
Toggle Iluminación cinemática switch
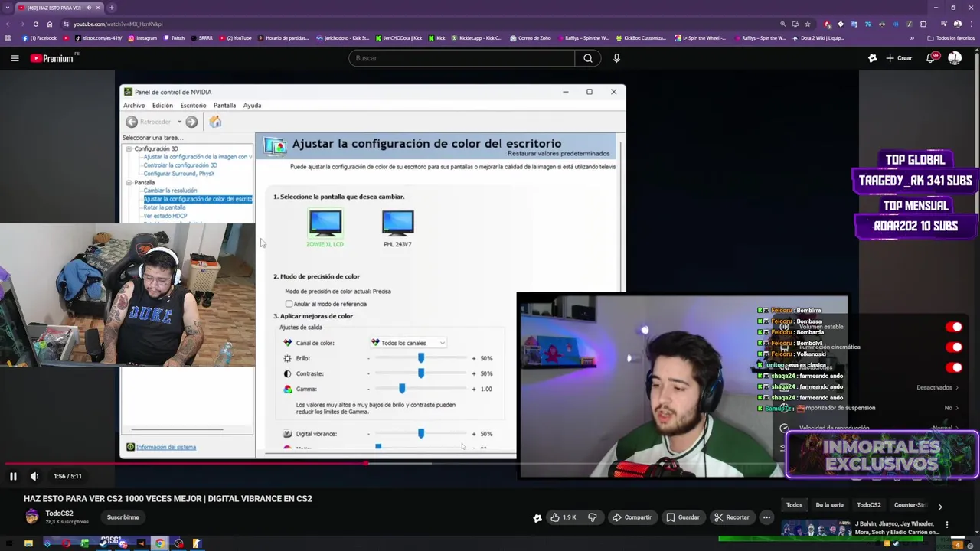pyautogui.click(x=953, y=347)
